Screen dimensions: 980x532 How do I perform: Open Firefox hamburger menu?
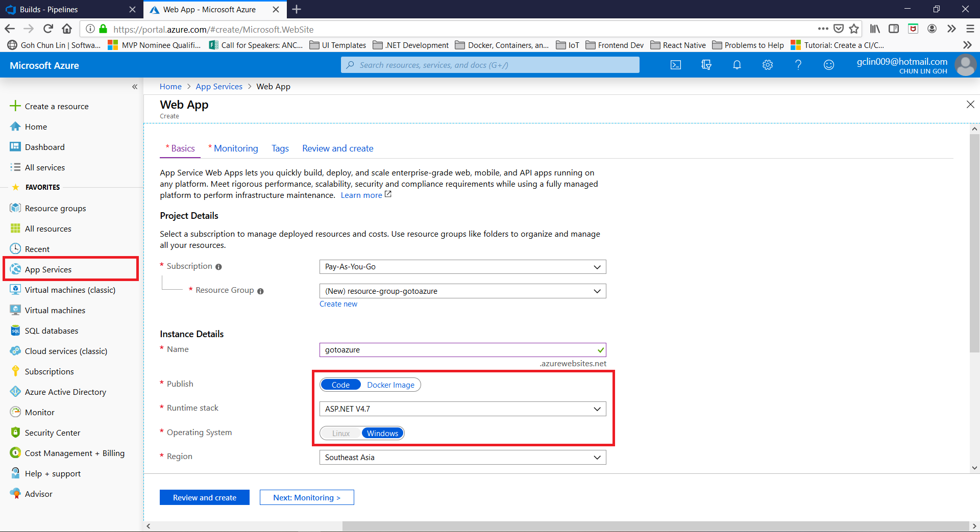point(970,29)
